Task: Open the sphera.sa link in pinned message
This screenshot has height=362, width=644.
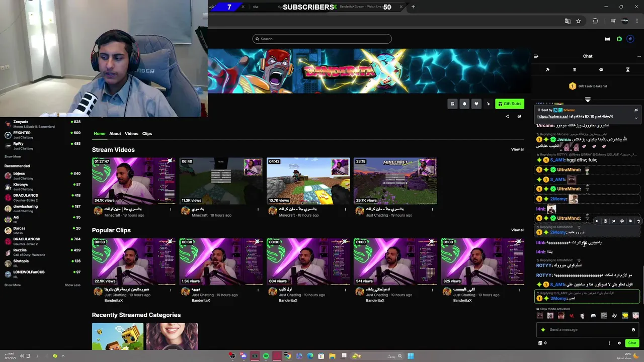Action: [x=553, y=117]
